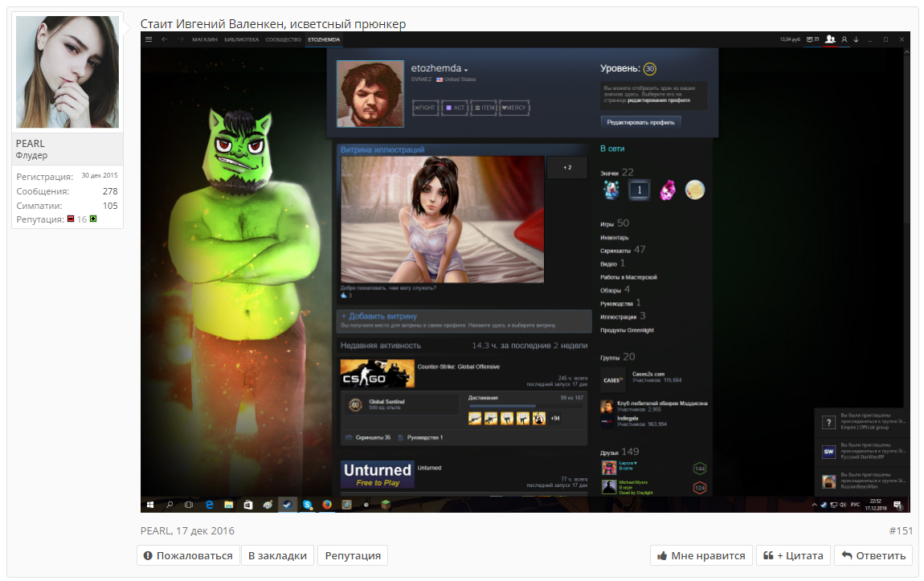Add post to bookmarks via В закладки
924x581 pixels.
(x=277, y=555)
